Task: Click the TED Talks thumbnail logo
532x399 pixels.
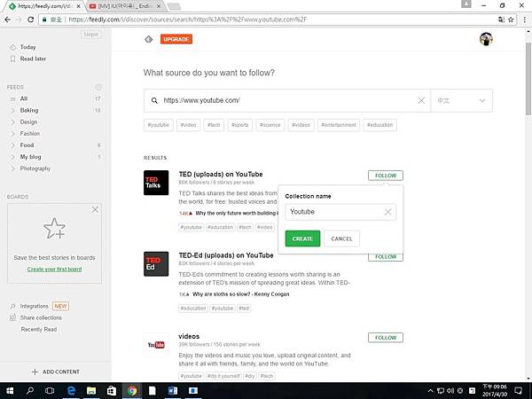Action: point(156,183)
